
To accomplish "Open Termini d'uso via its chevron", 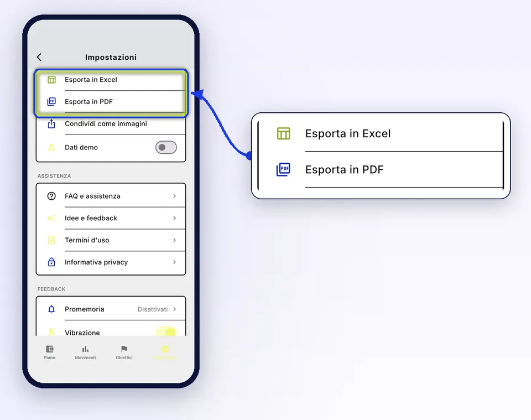I will 174,240.
